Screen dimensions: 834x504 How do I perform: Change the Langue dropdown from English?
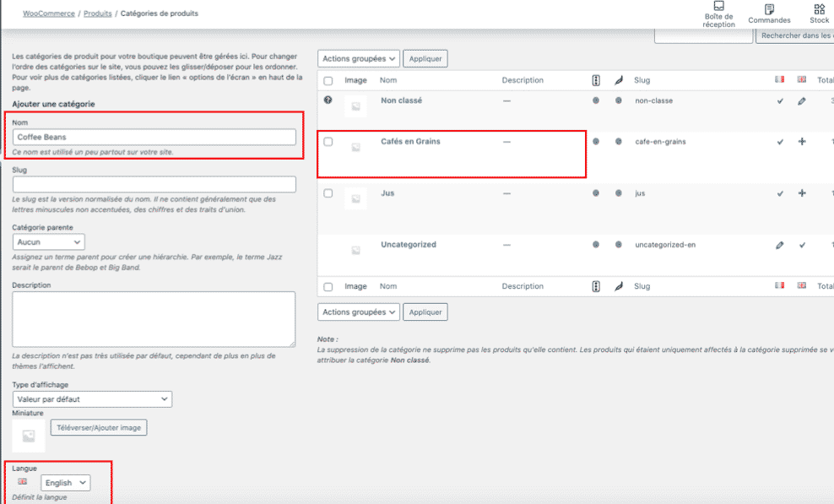pyautogui.click(x=65, y=482)
